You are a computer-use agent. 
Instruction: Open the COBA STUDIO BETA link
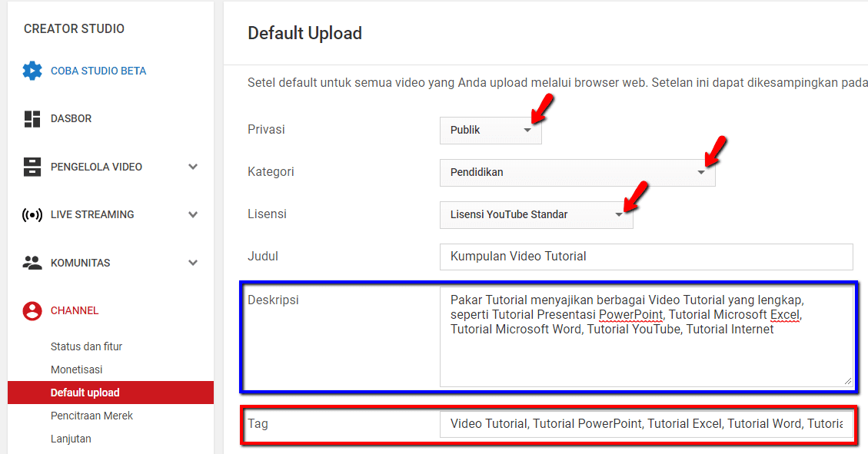click(98, 71)
